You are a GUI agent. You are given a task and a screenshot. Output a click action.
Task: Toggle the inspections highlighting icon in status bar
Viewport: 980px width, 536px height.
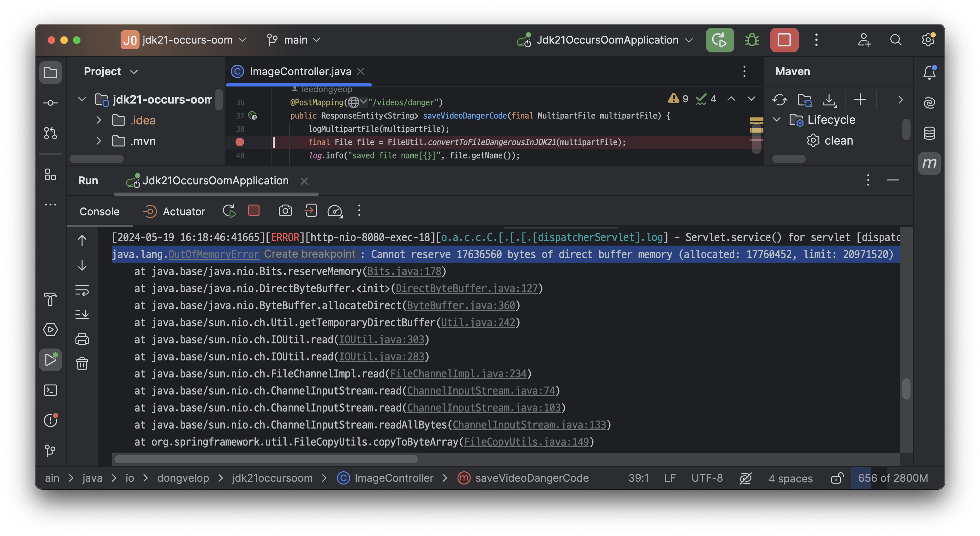pyautogui.click(x=745, y=478)
